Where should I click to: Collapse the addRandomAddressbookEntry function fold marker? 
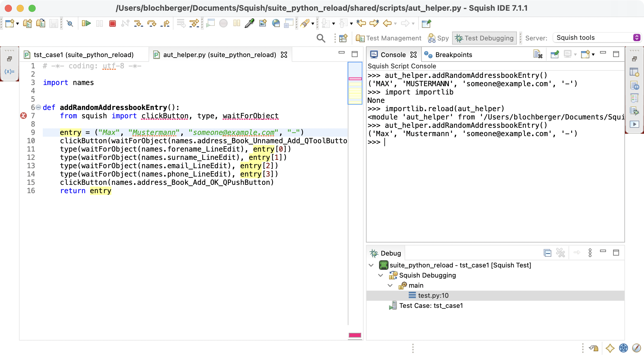coord(38,107)
